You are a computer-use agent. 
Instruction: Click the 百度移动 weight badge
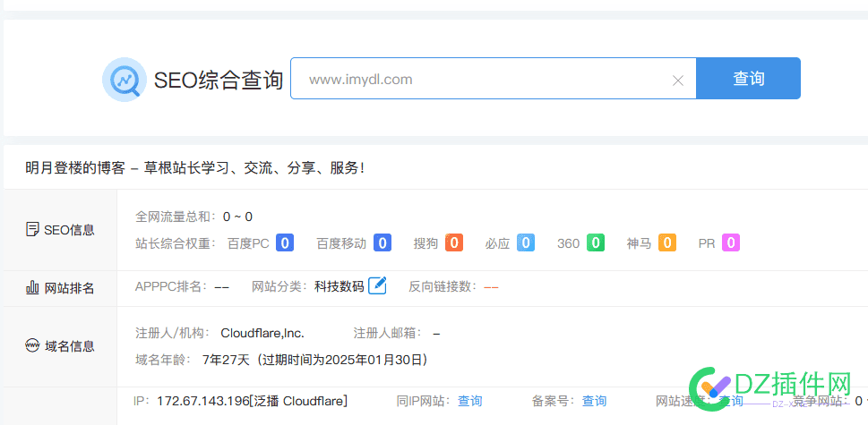point(382,242)
